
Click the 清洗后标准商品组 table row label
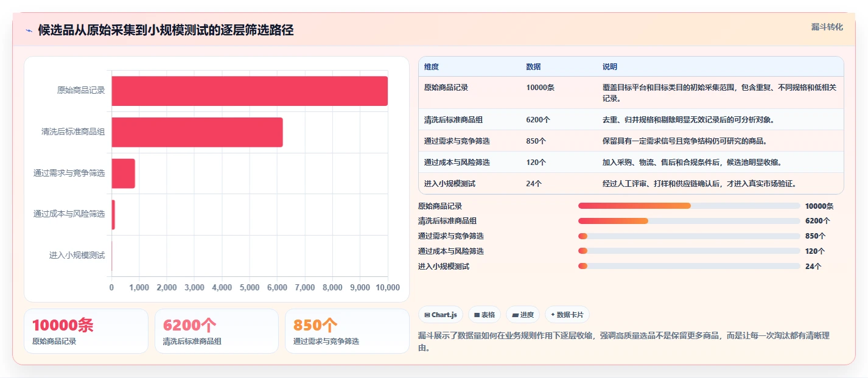[453, 120]
